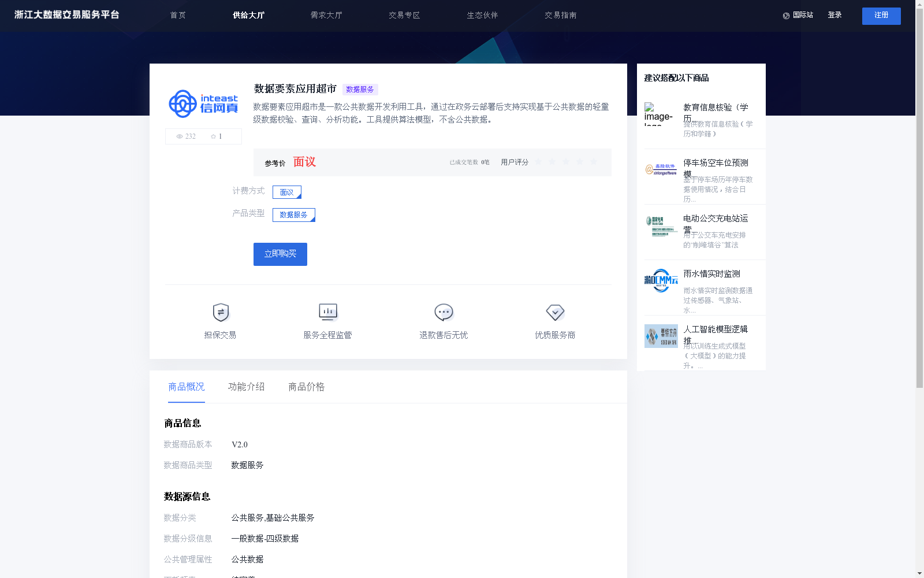
Task: Open the 教育信息核验 product thumbnail
Action: (660, 114)
